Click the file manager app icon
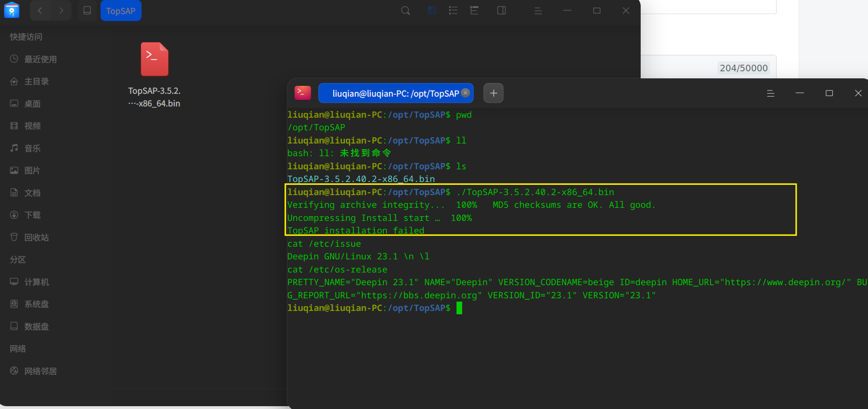Viewport: 868px width, 409px height. pyautogui.click(x=12, y=10)
